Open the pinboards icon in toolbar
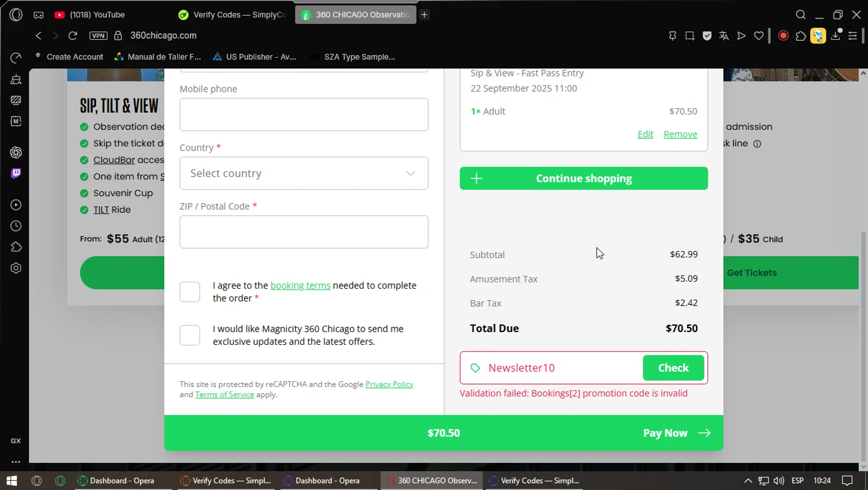Image resolution: width=868 pixels, height=490 pixels. tap(672, 36)
